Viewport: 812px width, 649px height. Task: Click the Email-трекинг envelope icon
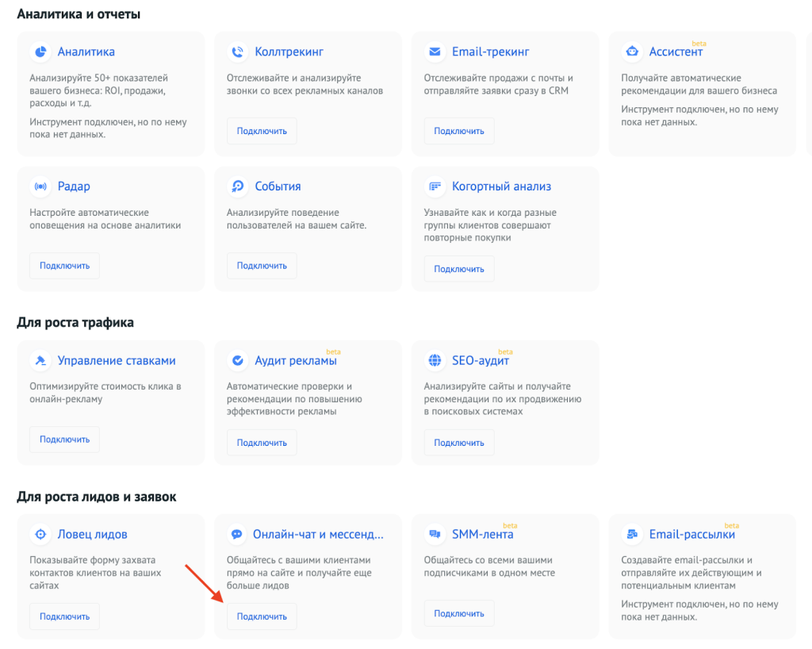coord(435,52)
